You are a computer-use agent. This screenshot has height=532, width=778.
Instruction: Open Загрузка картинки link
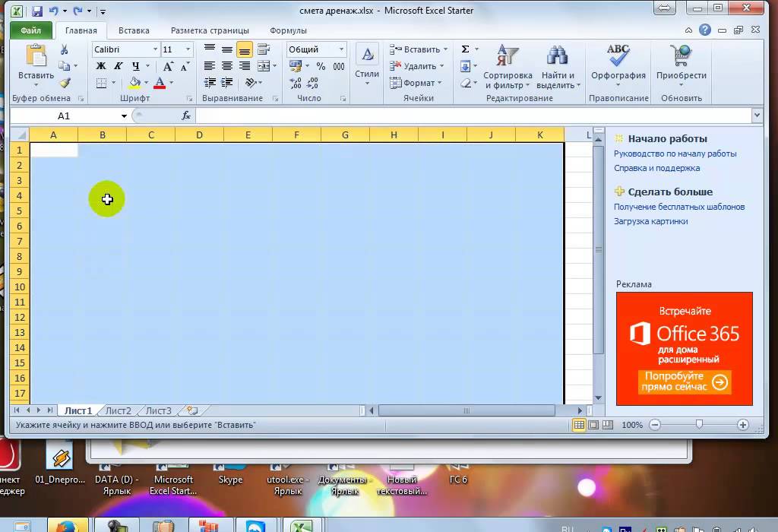click(651, 221)
